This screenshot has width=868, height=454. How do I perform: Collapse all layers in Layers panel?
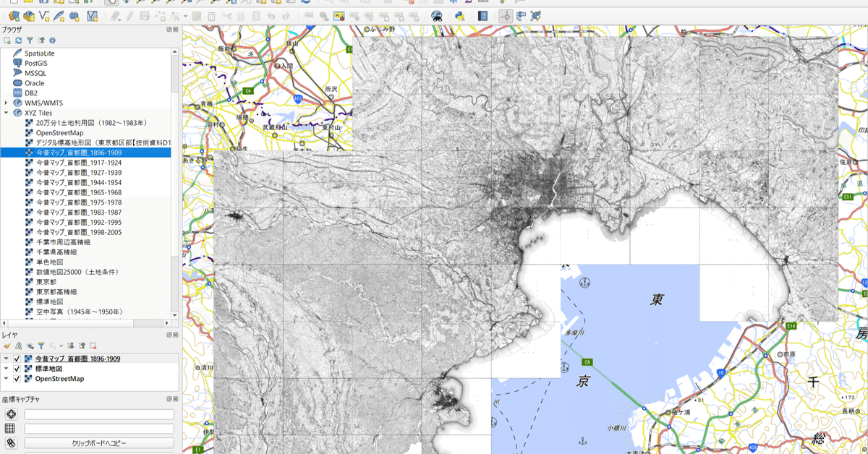coord(82,346)
